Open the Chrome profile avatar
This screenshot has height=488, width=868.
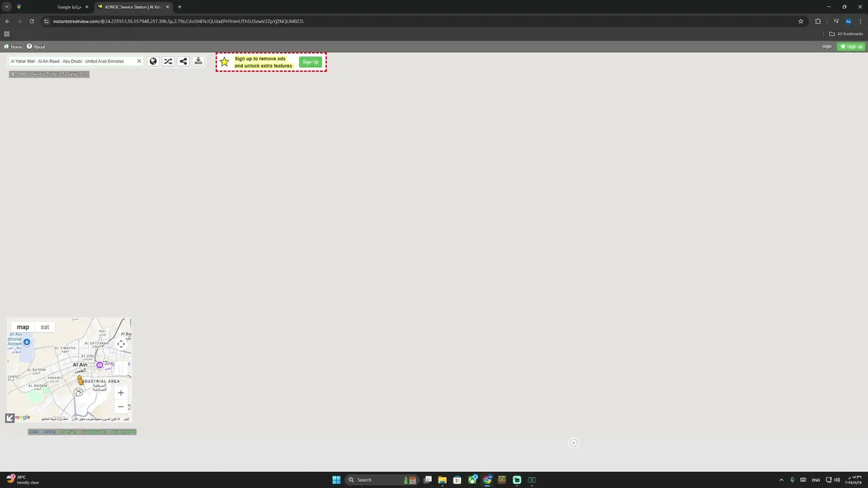click(848, 21)
